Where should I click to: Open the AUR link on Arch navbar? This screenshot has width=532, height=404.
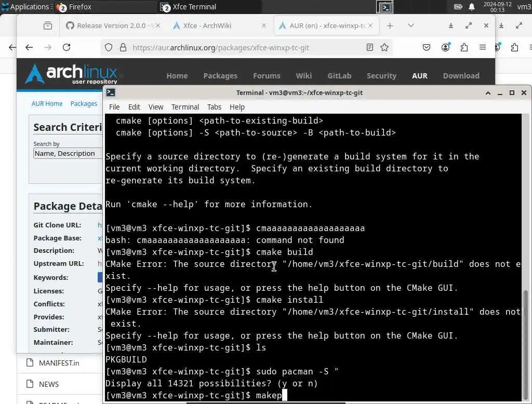(x=420, y=76)
